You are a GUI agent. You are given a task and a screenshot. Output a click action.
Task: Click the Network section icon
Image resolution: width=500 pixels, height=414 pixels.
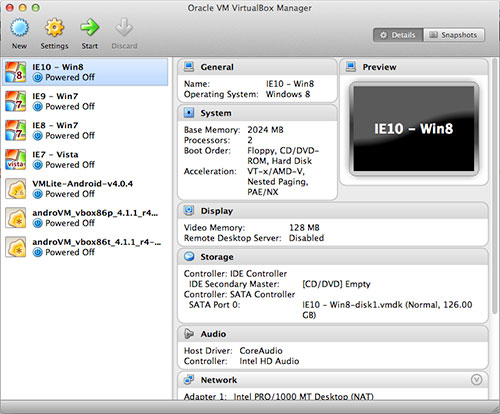click(x=189, y=379)
